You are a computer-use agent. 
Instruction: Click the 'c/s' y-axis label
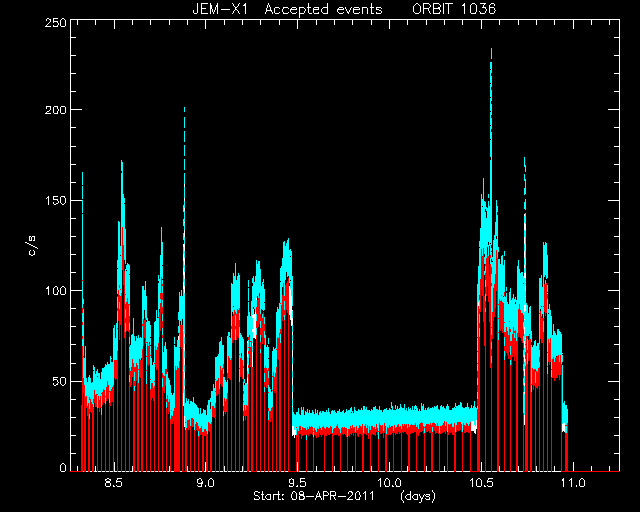click(32, 246)
